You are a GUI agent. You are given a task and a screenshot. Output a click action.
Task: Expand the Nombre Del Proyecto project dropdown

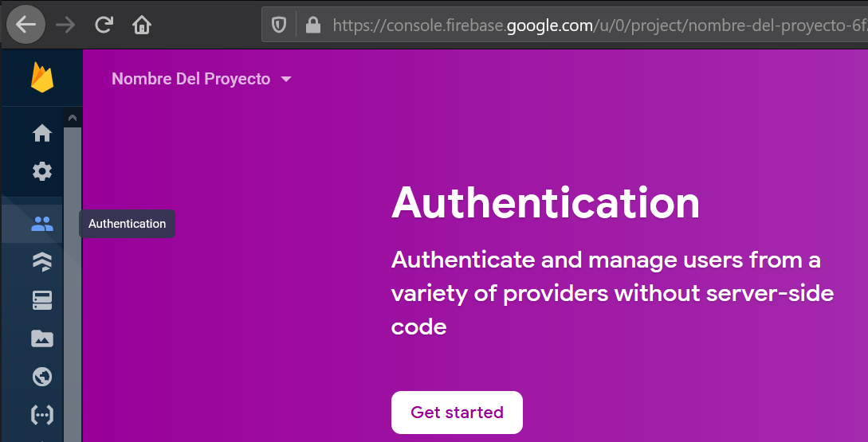point(202,79)
